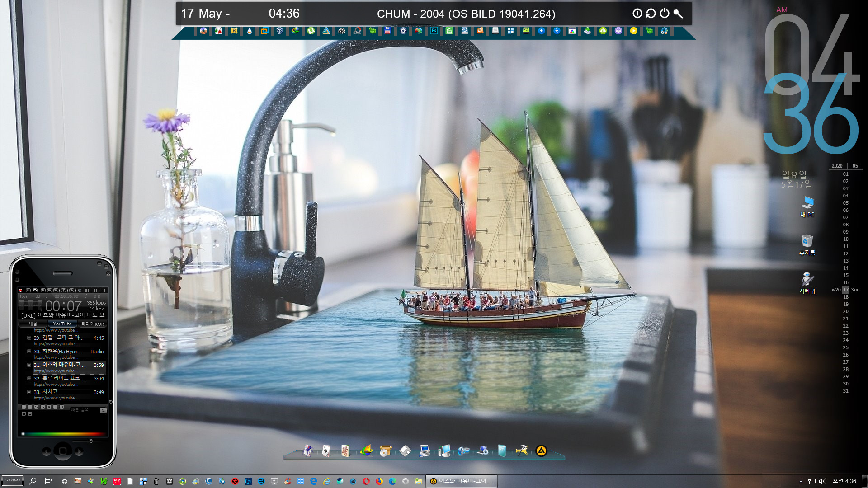Click the wrench key icon in top bar

[678, 14]
